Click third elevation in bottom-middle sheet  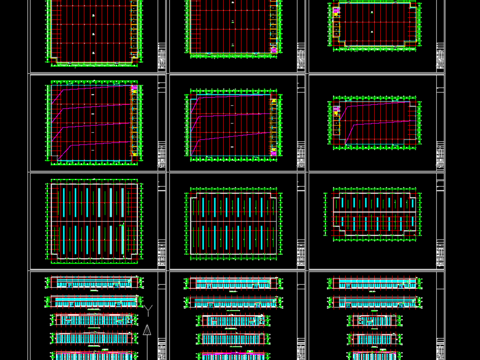tap(233, 321)
